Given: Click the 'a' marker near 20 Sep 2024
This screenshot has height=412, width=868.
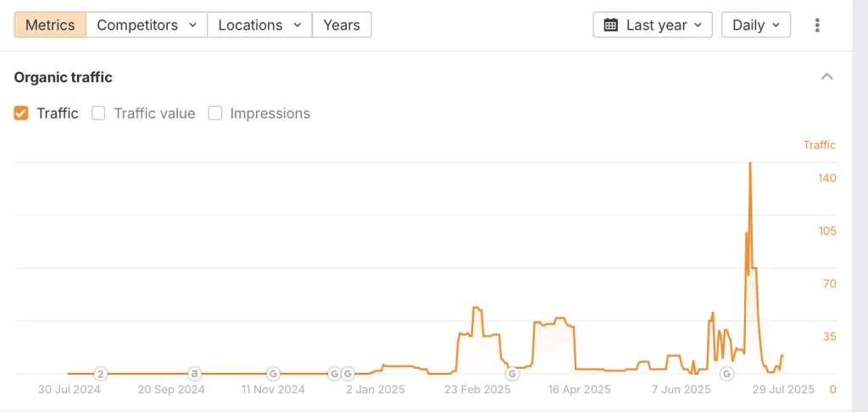Looking at the screenshot, I should coord(194,374).
